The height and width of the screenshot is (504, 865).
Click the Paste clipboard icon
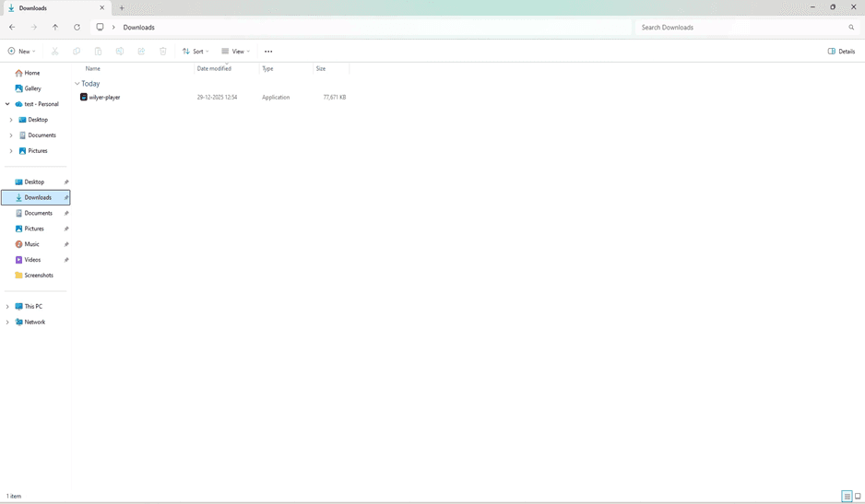(98, 52)
